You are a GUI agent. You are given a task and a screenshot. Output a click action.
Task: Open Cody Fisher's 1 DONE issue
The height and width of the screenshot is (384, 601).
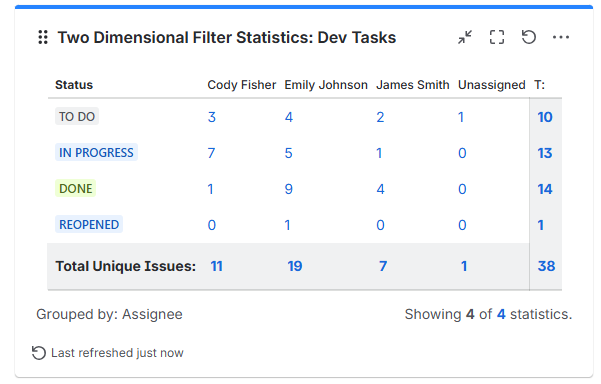coord(210,189)
